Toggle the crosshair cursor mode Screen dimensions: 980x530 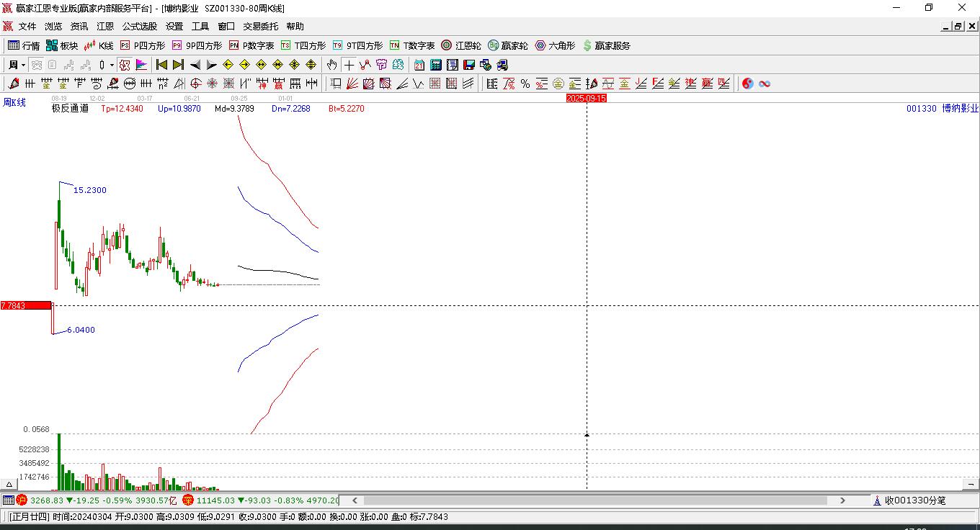(349, 65)
